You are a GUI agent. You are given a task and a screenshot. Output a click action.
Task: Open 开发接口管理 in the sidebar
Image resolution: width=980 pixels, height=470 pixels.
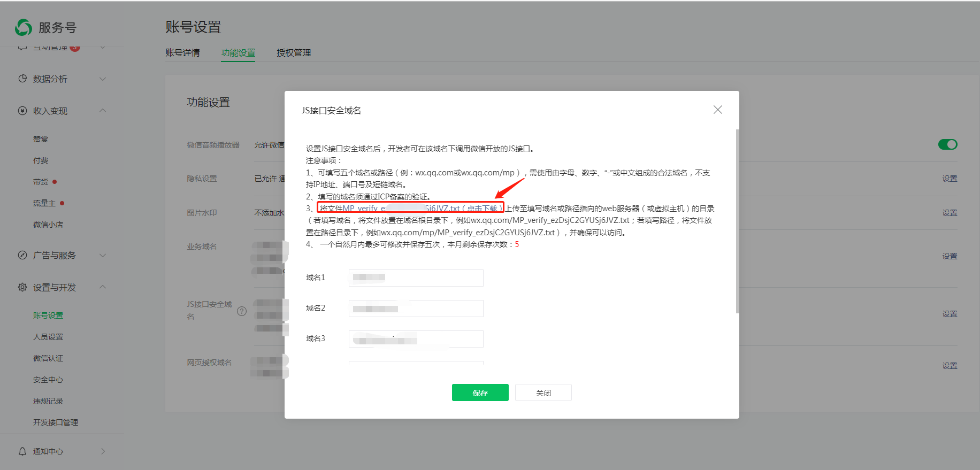[x=56, y=422]
